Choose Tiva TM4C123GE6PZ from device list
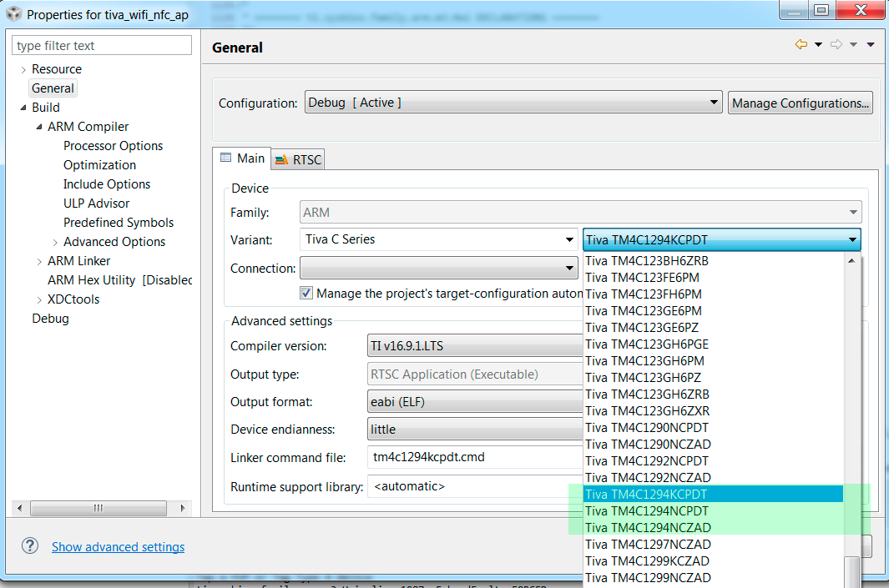The width and height of the screenshot is (889, 588). pos(713,328)
